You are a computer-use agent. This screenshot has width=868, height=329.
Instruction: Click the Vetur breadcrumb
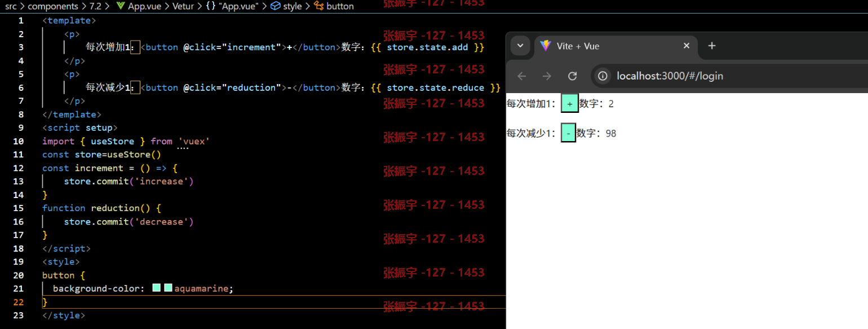point(183,6)
